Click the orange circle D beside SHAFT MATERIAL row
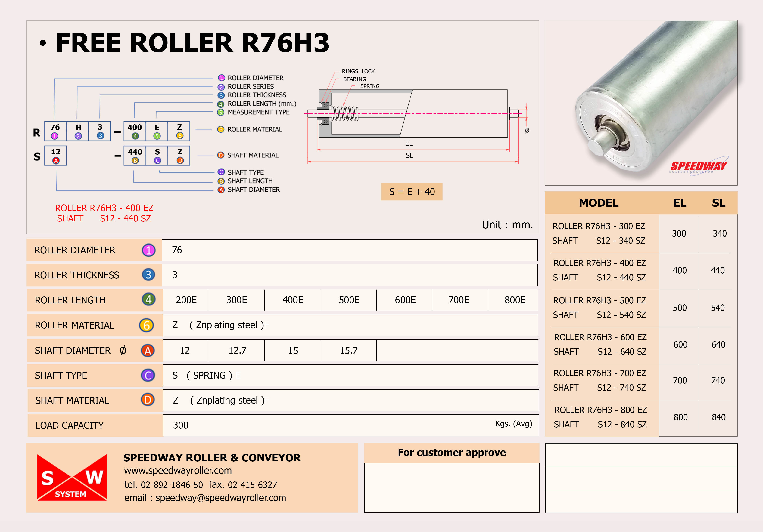The height and width of the screenshot is (532, 763). (x=148, y=400)
